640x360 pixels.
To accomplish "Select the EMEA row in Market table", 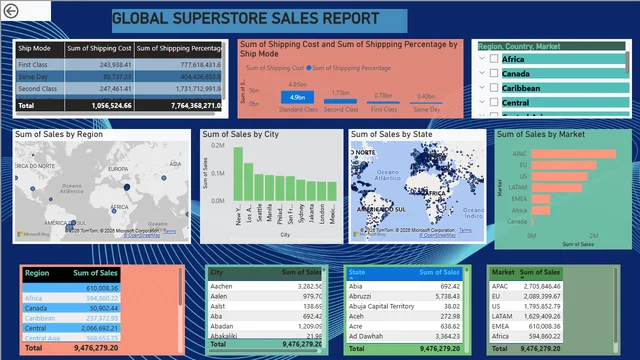I will [x=526, y=326].
